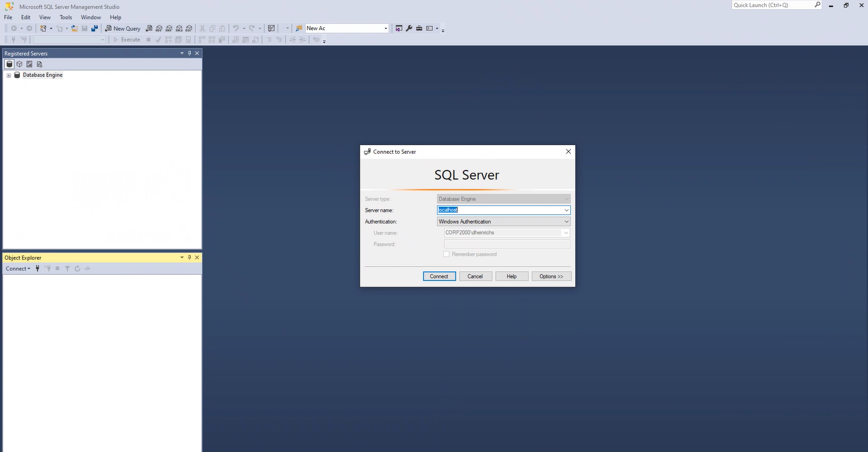This screenshot has width=868, height=452.
Task: Click the Analysis Services DAX Query icon
Action: point(189,28)
